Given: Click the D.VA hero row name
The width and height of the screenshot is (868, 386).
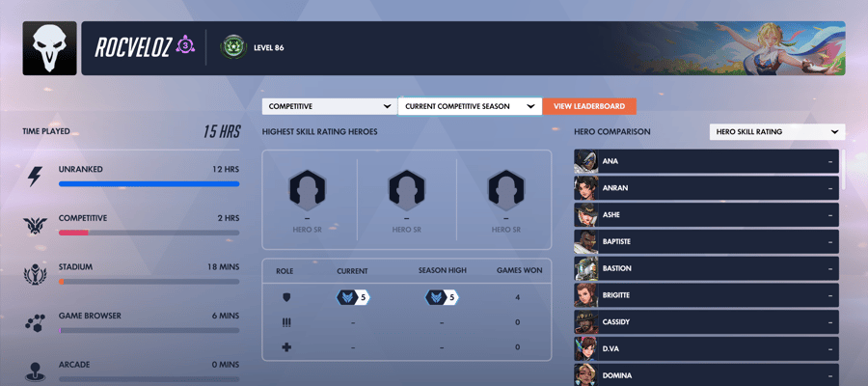Looking at the screenshot, I should coord(611,349).
